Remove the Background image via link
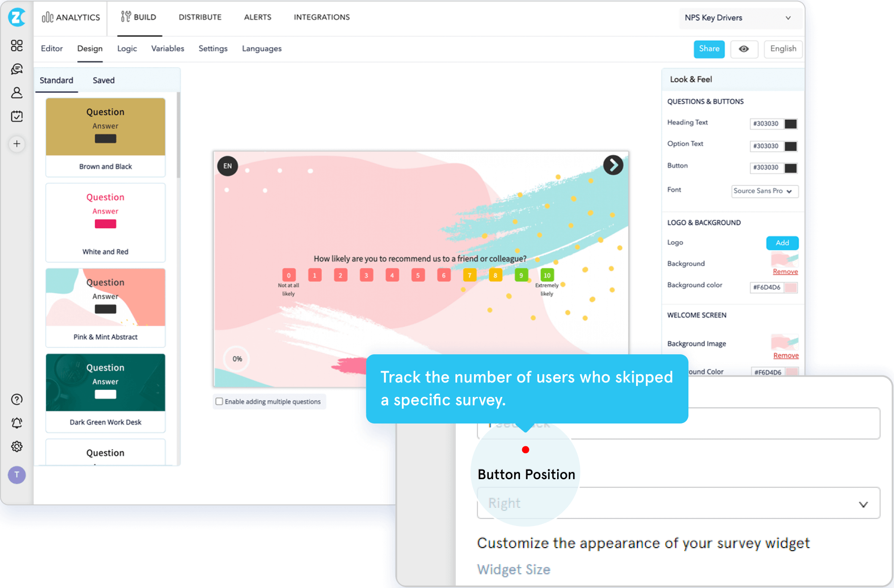Image resolution: width=894 pixels, height=588 pixels. (785, 272)
